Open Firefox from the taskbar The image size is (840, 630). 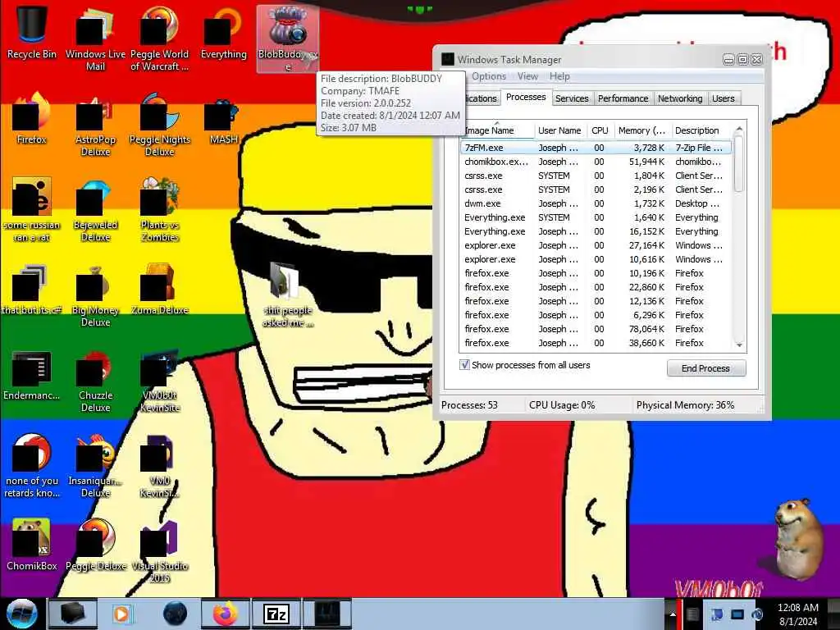(x=226, y=614)
